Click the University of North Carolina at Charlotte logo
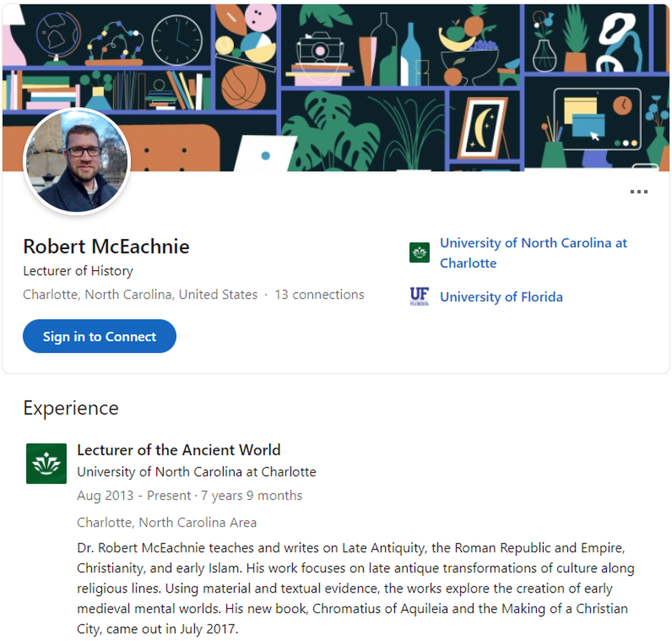Screen dimensions: 672x641 click(419, 252)
